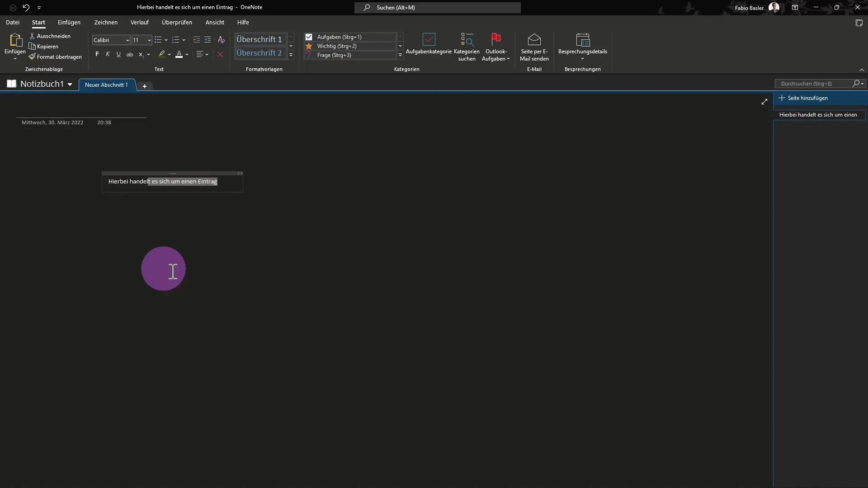868x488 pixels.
Task: Open Besprechungsdetails
Action: (x=583, y=47)
